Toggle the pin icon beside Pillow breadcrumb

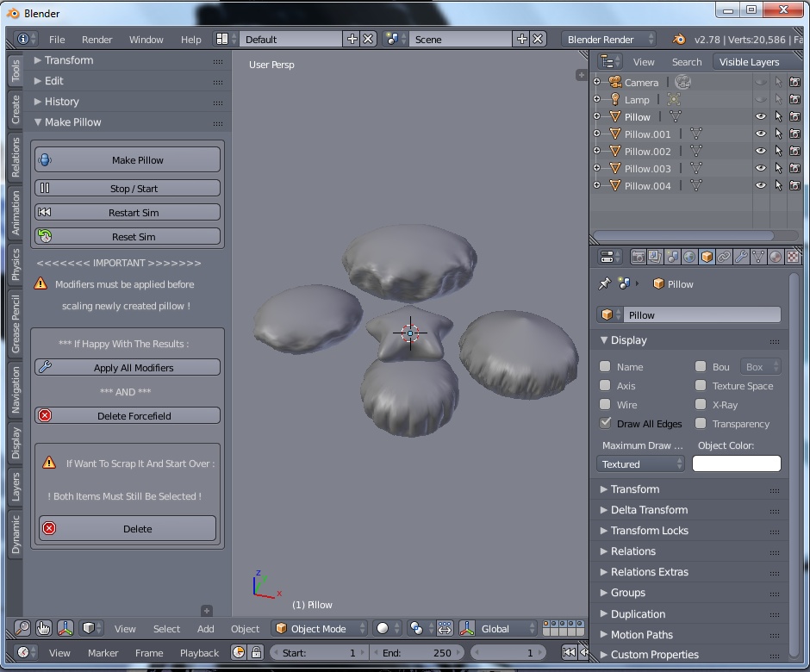click(604, 283)
